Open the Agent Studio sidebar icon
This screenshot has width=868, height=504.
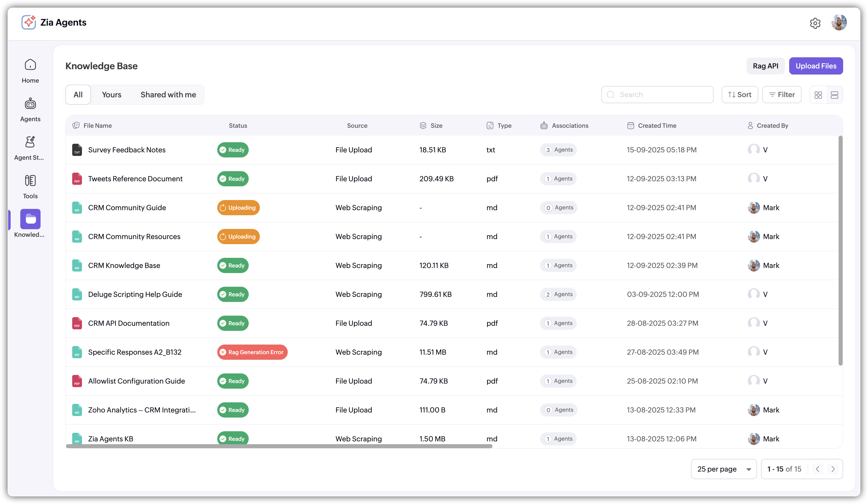[x=30, y=142]
